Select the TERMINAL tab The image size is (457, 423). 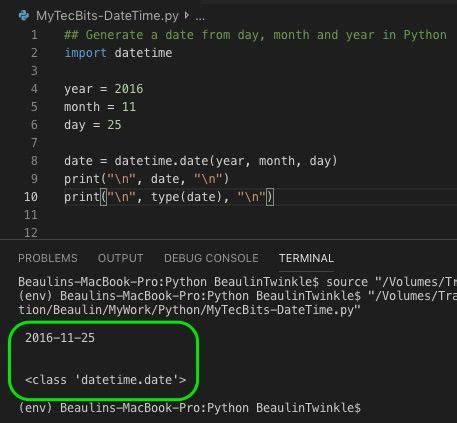(x=306, y=258)
